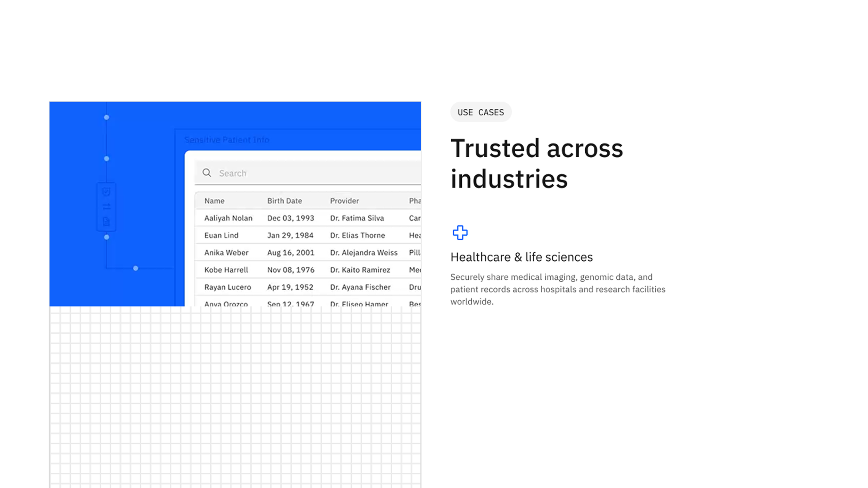The image size is (868, 488).
Task: Click the dot on the horizontal connector line
Action: click(x=136, y=268)
